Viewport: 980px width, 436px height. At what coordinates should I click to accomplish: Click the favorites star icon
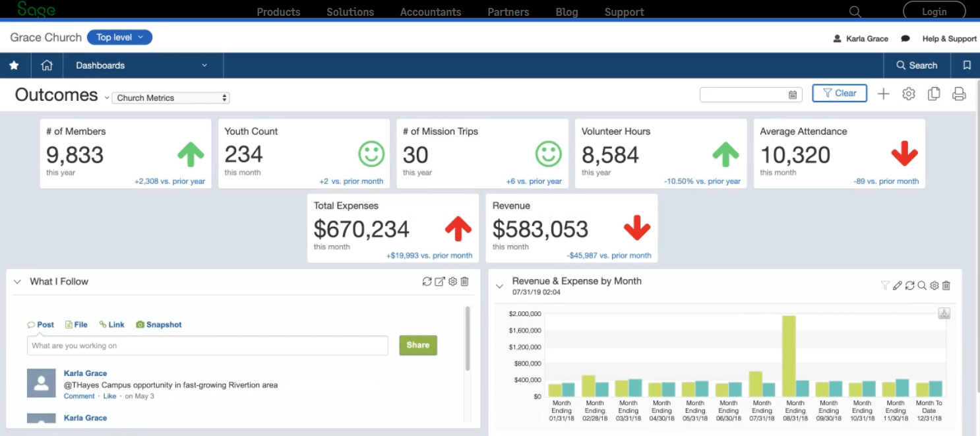14,65
